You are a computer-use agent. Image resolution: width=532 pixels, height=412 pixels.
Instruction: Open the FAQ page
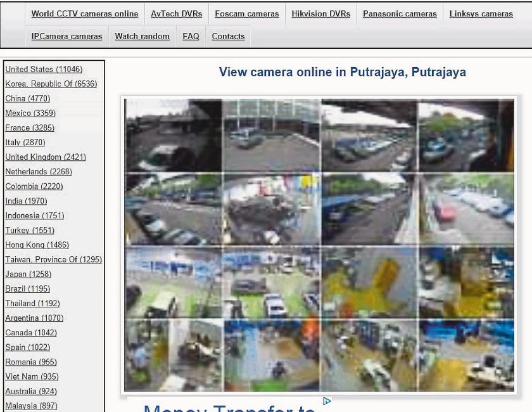coord(191,36)
